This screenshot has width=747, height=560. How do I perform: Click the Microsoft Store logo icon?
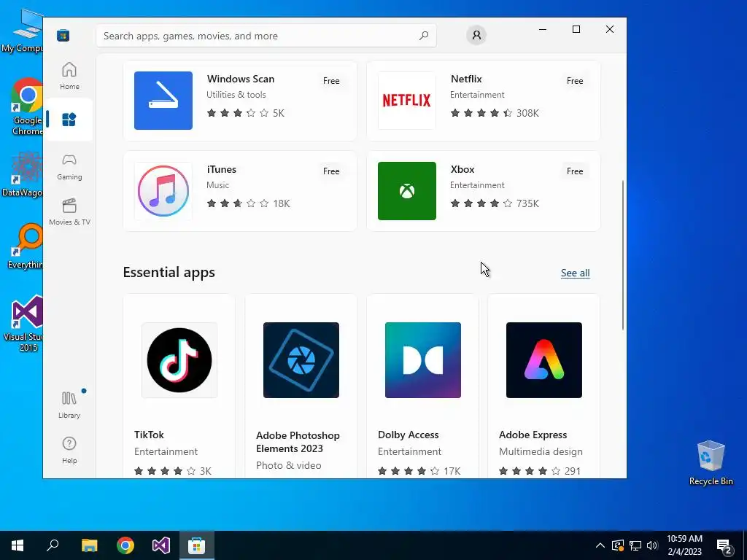(x=63, y=36)
